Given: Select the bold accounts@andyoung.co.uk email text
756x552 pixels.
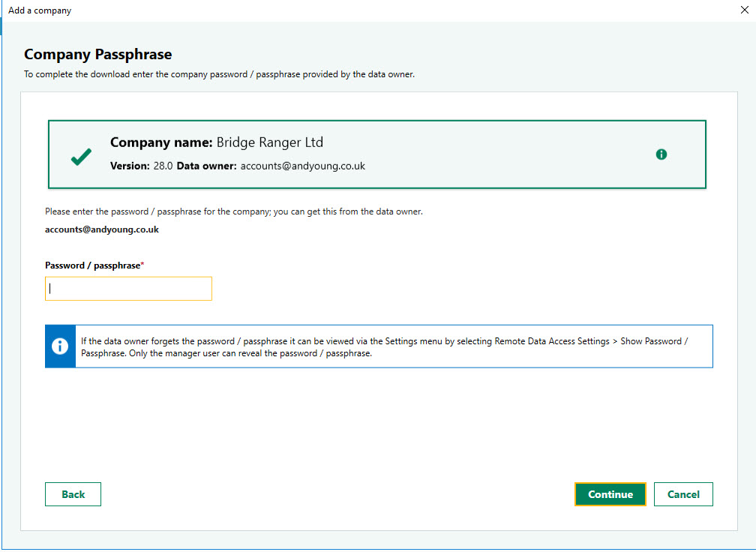Looking at the screenshot, I should pos(102,229).
